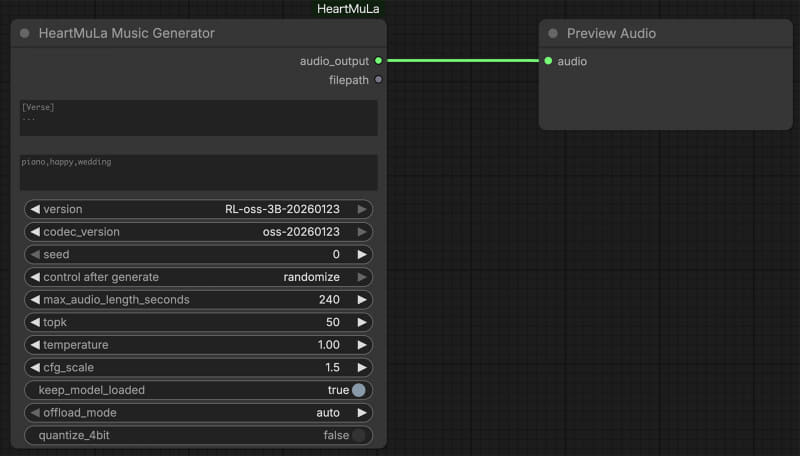Viewport: 800px width, 456px height.
Task: Open the codec_version oss-20260123 combo
Action: coord(198,232)
